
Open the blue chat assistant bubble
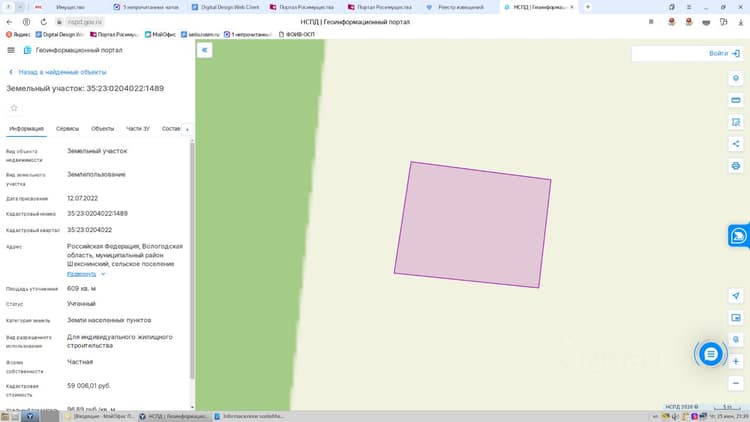coord(711,354)
